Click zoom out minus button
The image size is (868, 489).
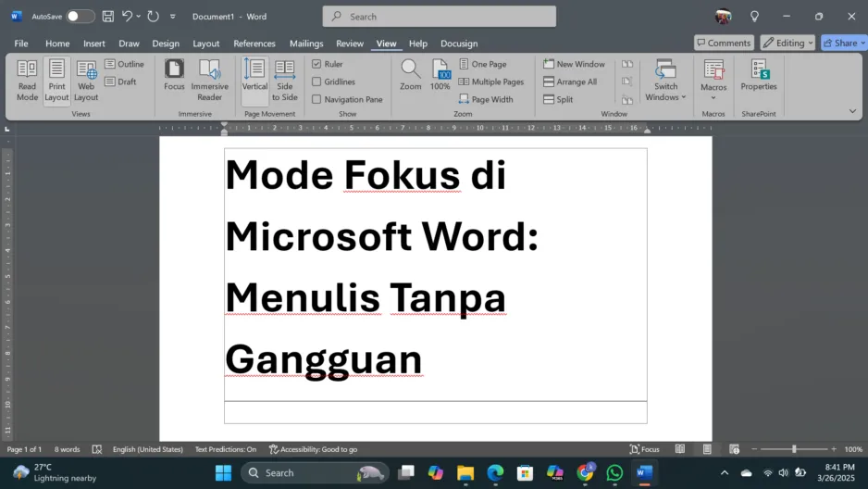click(754, 449)
